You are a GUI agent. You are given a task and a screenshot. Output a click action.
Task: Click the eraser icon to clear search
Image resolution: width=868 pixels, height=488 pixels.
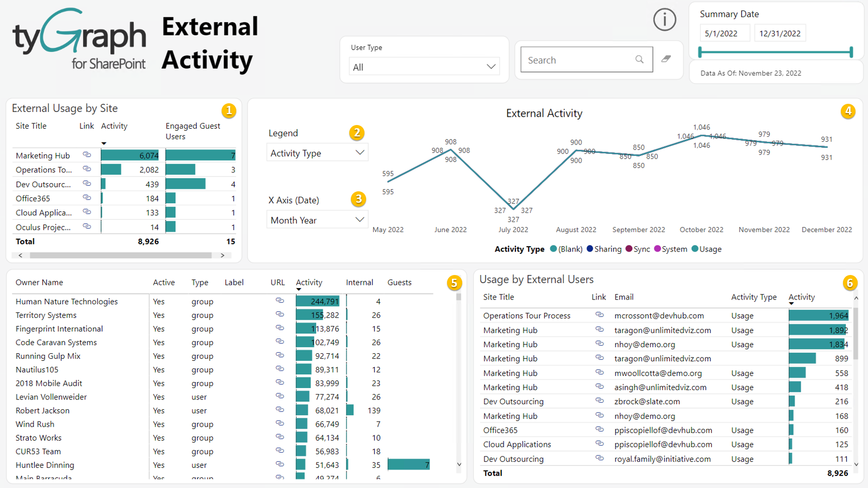[x=666, y=59]
